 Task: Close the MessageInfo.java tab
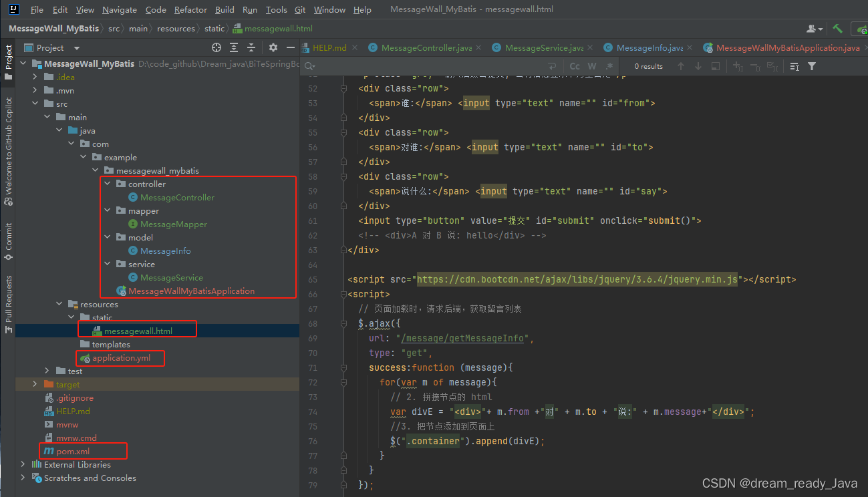[x=690, y=47]
